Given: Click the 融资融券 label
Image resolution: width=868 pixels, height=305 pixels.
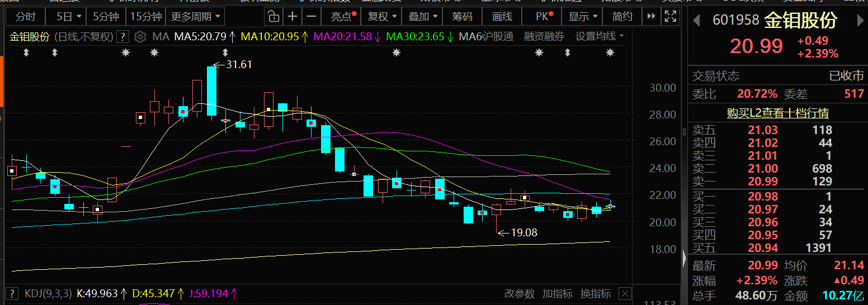Looking at the screenshot, I should (x=544, y=37).
